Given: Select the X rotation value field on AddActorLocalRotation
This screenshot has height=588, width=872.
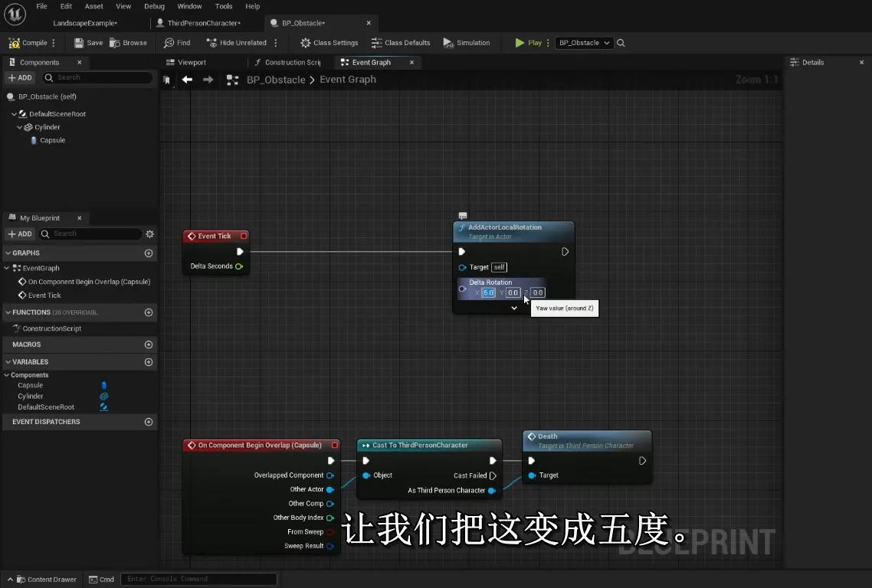Looking at the screenshot, I should 488,292.
